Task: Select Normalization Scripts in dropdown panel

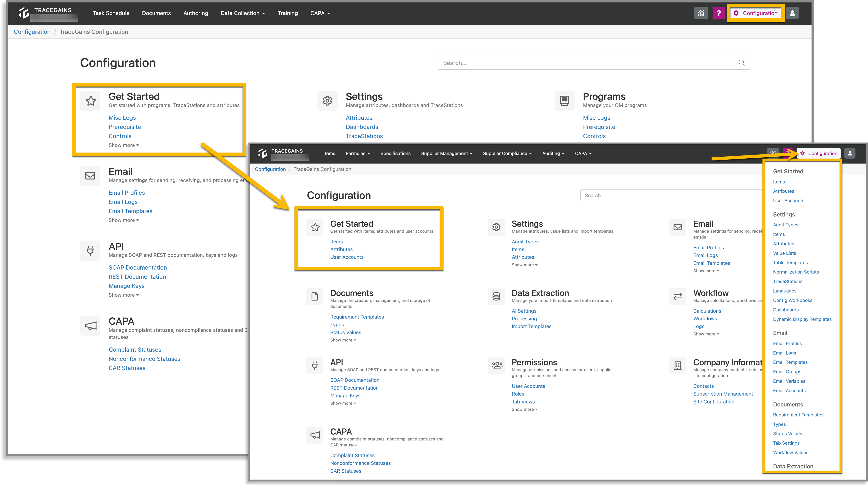Action: (796, 272)
